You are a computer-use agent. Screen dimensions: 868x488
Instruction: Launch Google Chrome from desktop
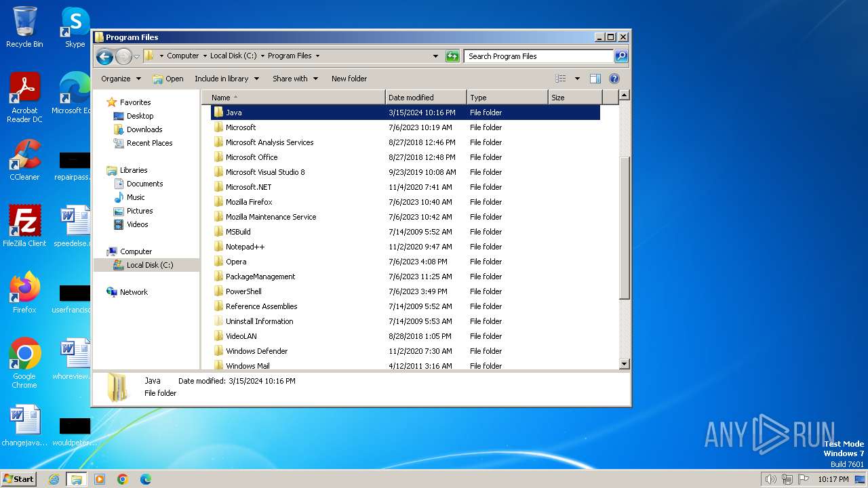pyautogui.click(x=24, y=363)
